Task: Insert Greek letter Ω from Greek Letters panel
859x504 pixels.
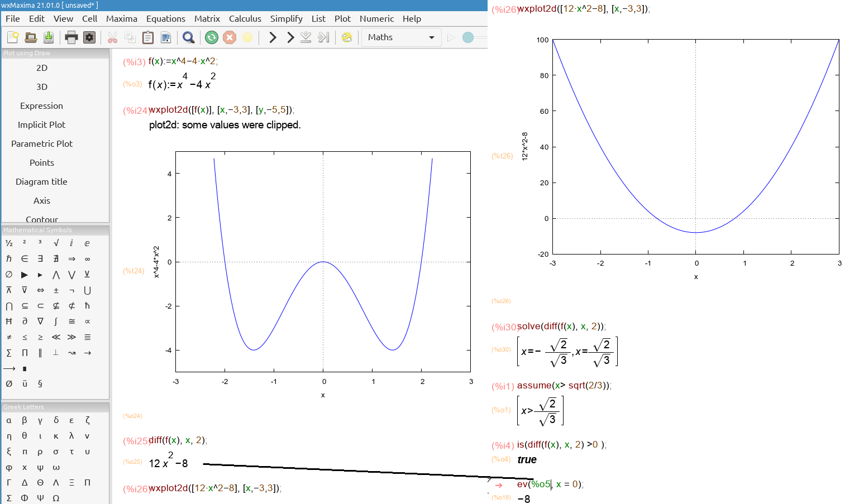Action: (x=56, y=498)
